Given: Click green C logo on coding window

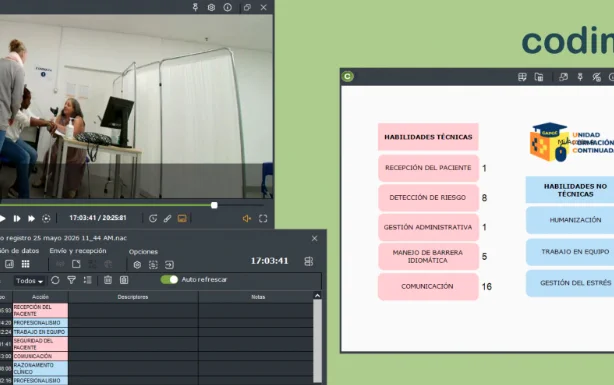Looking at the screenshot, I should coord(348,76).
